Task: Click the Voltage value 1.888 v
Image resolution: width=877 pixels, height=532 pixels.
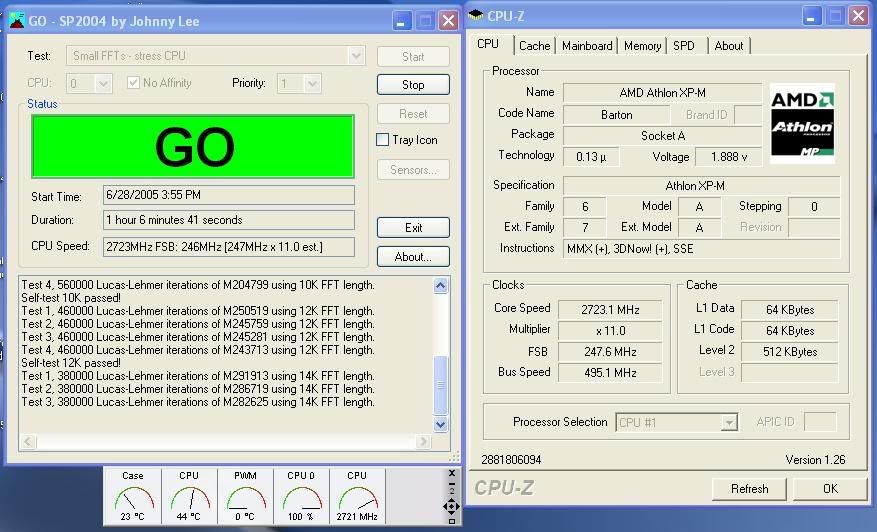Action: (x=728, y=157)
